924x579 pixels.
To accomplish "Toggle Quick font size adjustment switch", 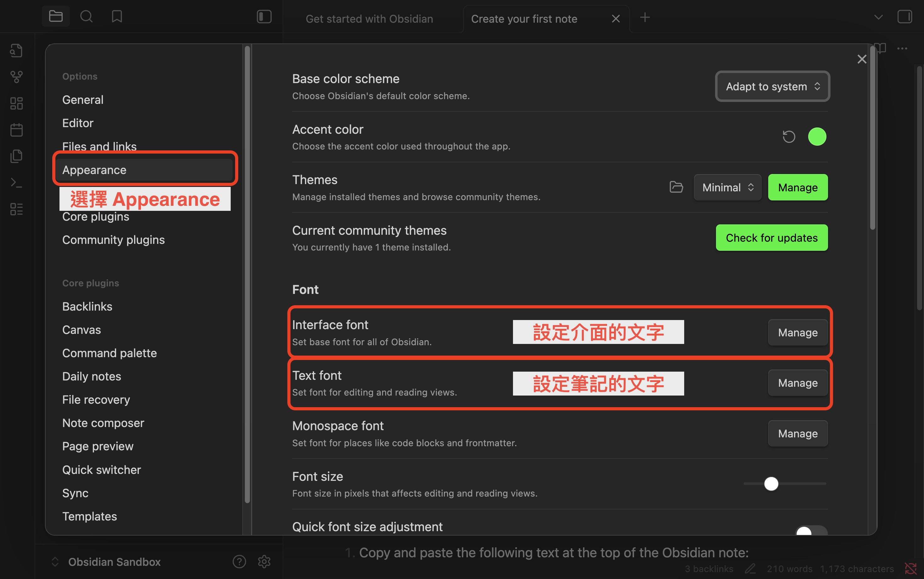I will (x=811, y=531).
